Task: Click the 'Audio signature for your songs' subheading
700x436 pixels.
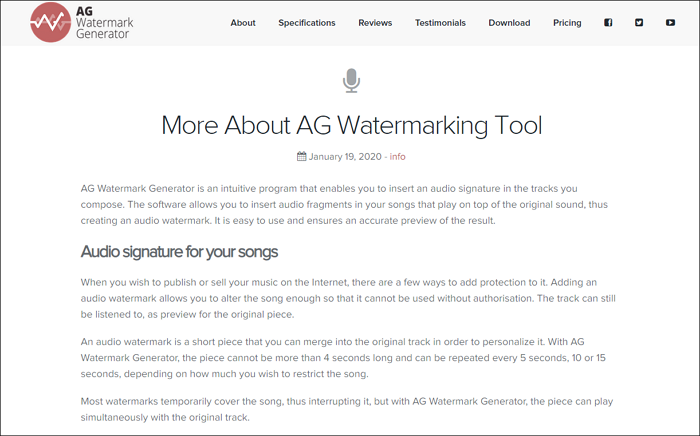Action: [179, 251]
